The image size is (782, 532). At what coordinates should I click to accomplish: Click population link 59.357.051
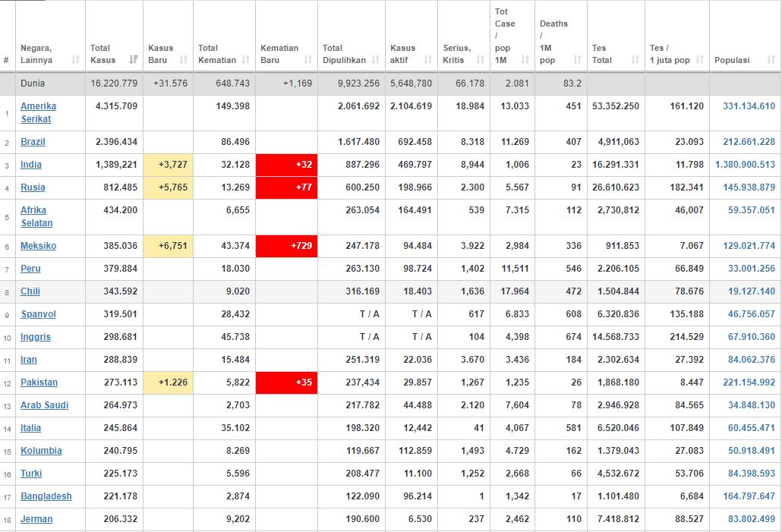(752, 210)
